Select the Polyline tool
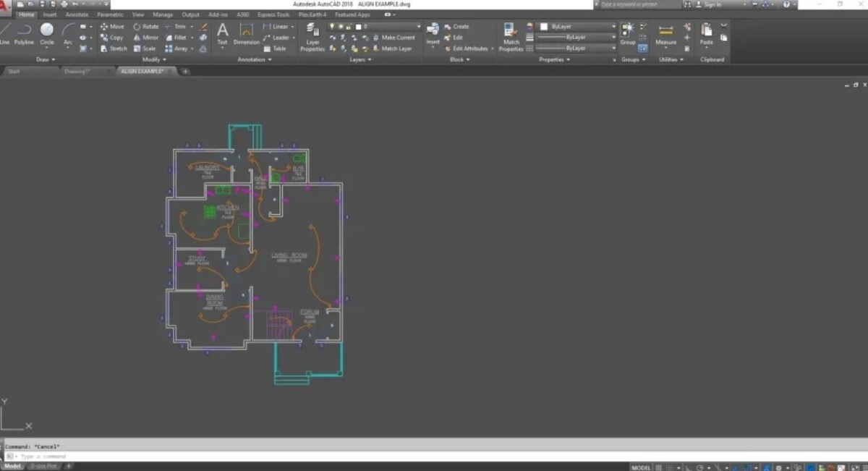Image resolution: width=868 pixels, height=471 pixels. pos(23,32)
